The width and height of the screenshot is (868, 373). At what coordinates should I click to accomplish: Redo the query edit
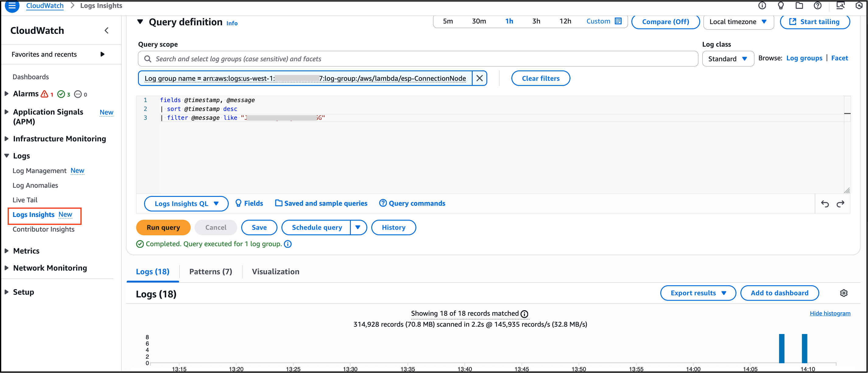840,204
